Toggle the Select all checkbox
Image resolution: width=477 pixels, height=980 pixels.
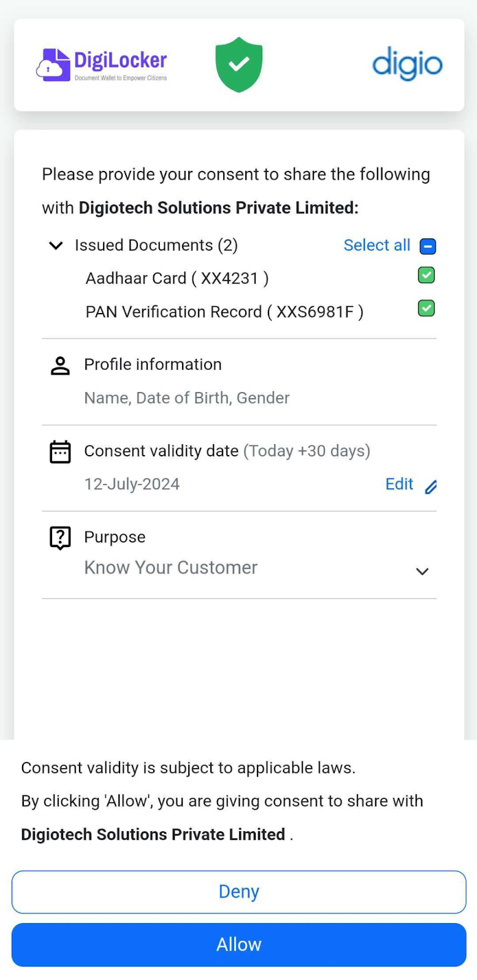point(427,246)
